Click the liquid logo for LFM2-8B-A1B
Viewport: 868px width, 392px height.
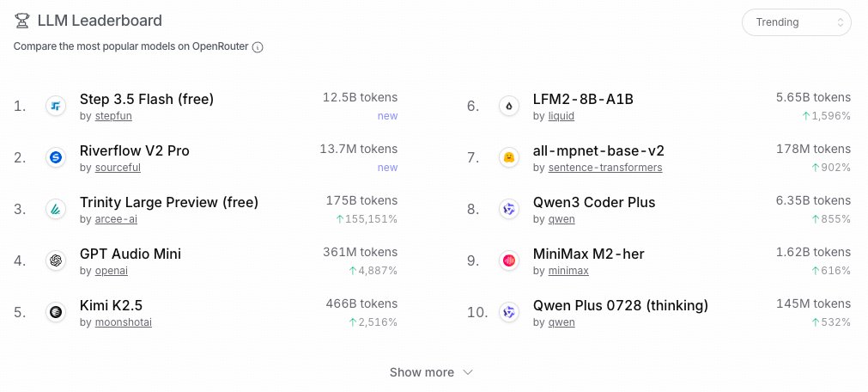pyautogui.click(x=509, y=106)
